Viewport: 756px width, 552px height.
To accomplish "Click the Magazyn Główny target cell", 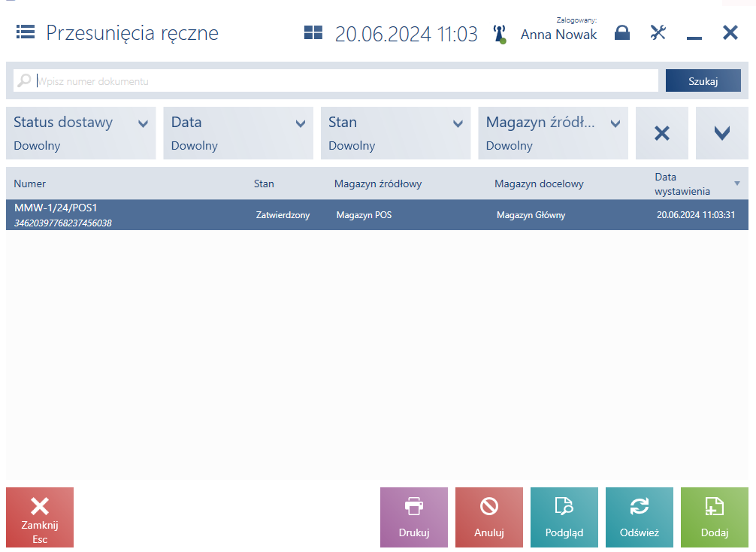I will [531, 215].
